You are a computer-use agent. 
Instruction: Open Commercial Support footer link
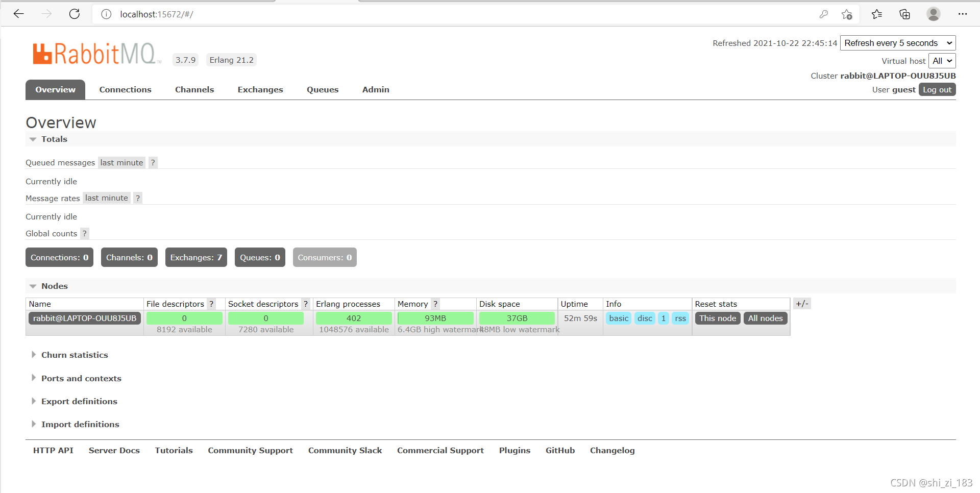[440, 450]
